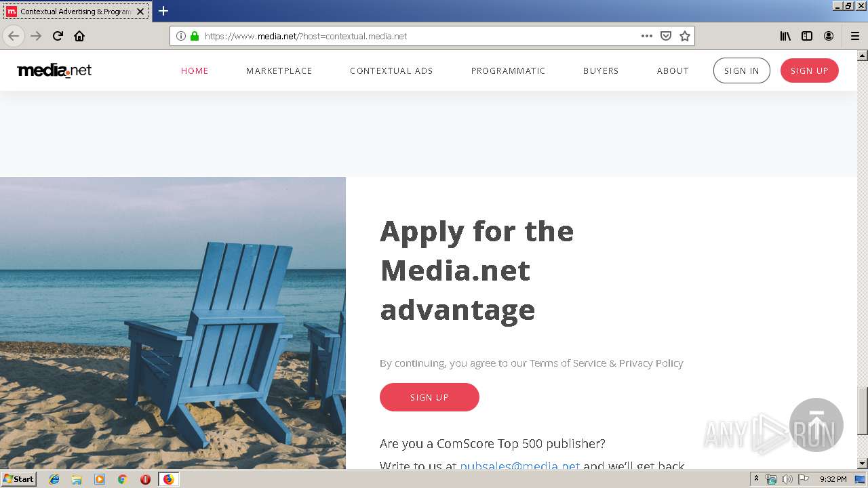Select the Contextual Advertising browser tab
Viewport: 868px width, 488px height.
[76, 12]
